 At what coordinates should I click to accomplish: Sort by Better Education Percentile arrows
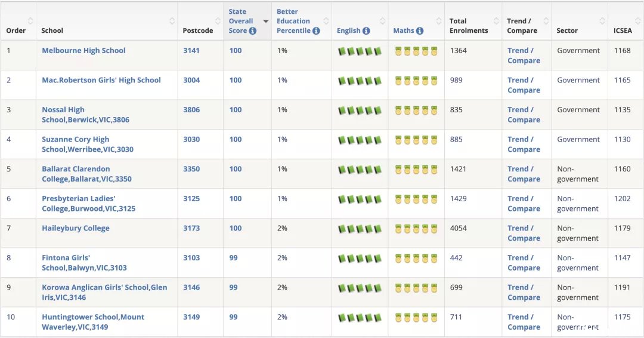326,21
